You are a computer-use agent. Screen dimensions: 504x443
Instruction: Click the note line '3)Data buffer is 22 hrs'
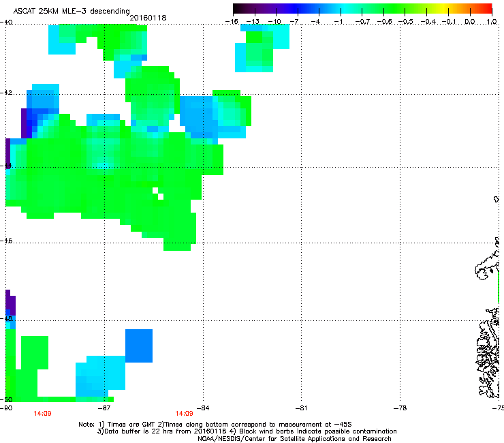click(x=247, y=431)
